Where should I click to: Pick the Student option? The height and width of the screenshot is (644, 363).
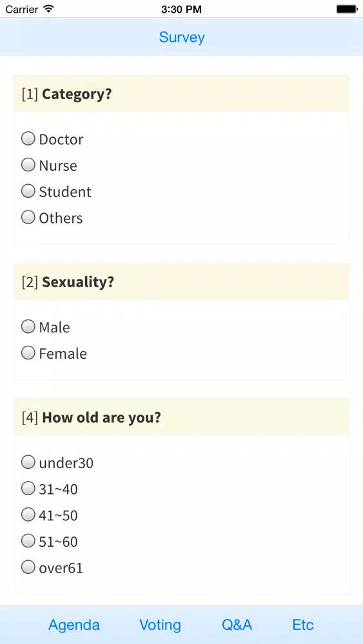(x=28, y=191)
